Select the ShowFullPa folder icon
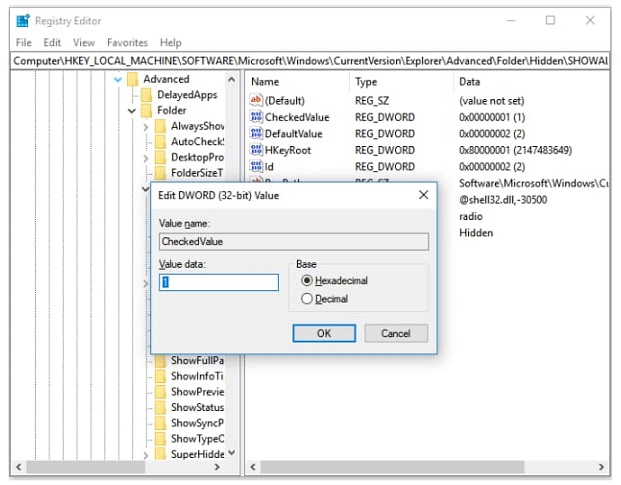 [x=160, y=361]
